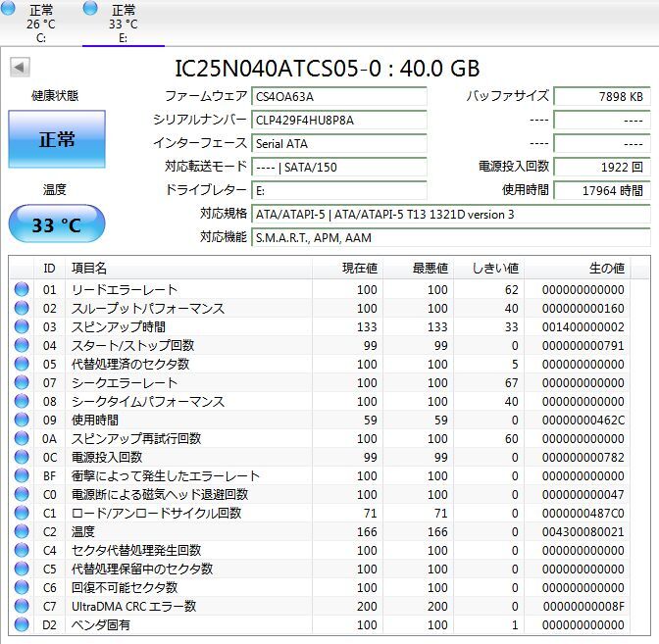Click the buffer size field showing 7898 KB
This screenshot has height=644, width=659.
(x=601, y=96)
